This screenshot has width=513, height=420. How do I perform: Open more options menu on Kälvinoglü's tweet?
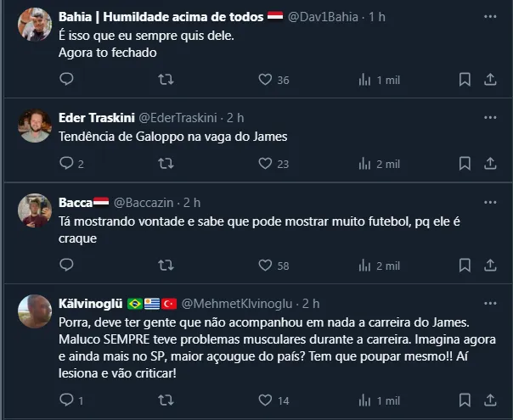click(490, 303)
